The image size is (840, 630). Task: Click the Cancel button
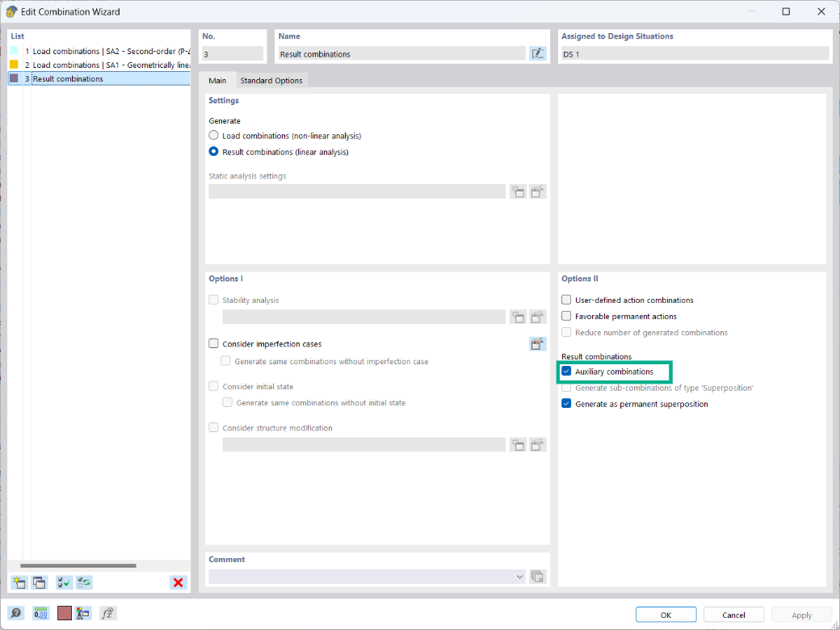coord(733,615)
